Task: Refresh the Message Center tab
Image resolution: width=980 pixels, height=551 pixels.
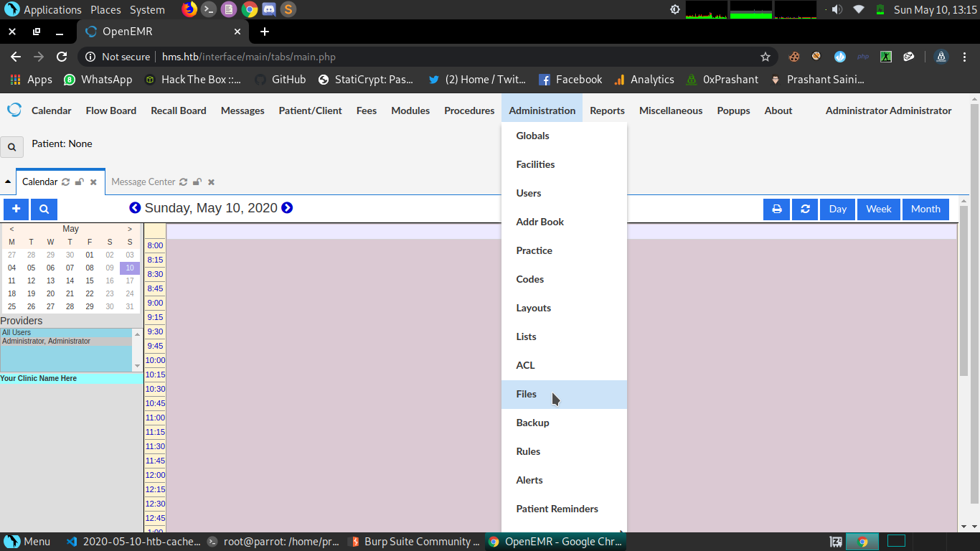Action: pos(184,182)
